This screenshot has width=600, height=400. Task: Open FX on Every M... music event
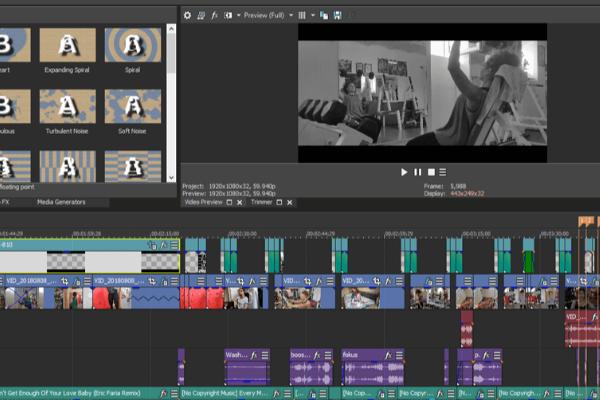276,393
